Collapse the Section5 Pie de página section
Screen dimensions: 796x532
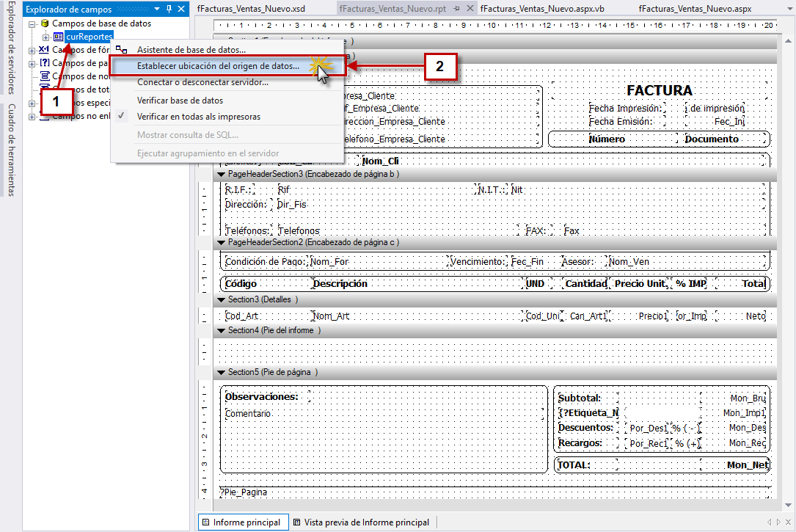tap(221, 372)
